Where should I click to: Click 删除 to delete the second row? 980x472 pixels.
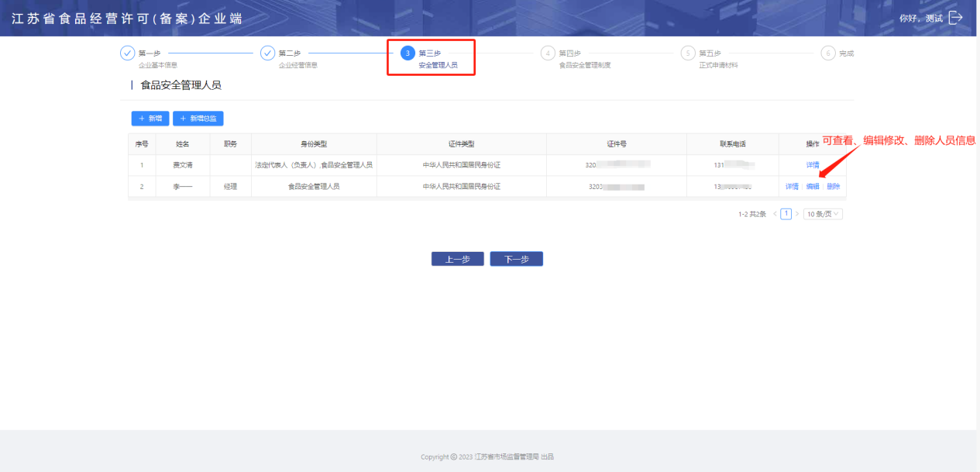(x=833, y=187)
